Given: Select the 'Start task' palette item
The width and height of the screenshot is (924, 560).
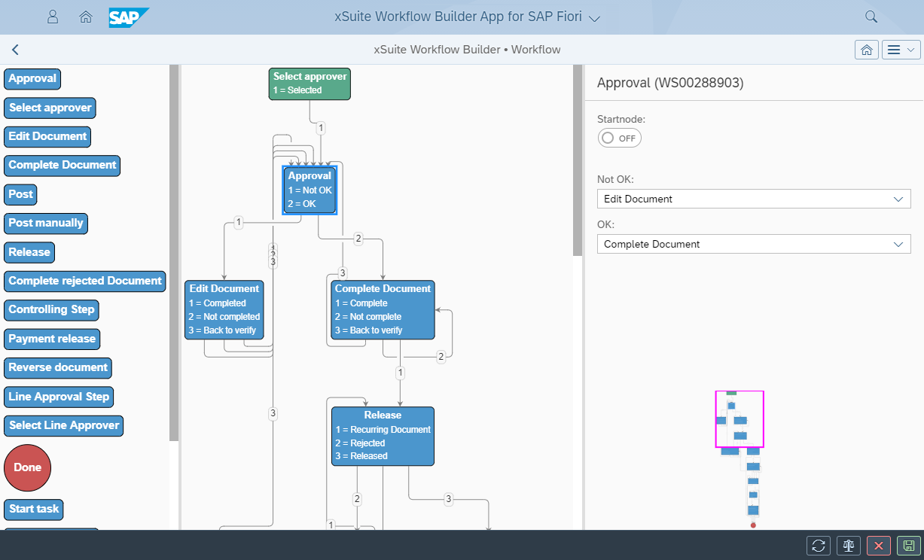Looking at the screenshot, I should coord(33,509).
